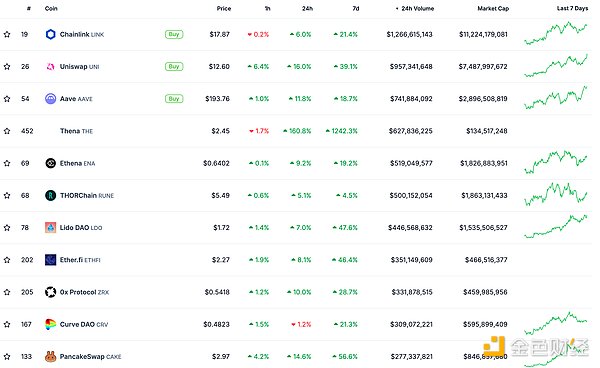Click the PancakeSwap bunny logo icon
Screen dimensions: 600x368
pos(51,357)
